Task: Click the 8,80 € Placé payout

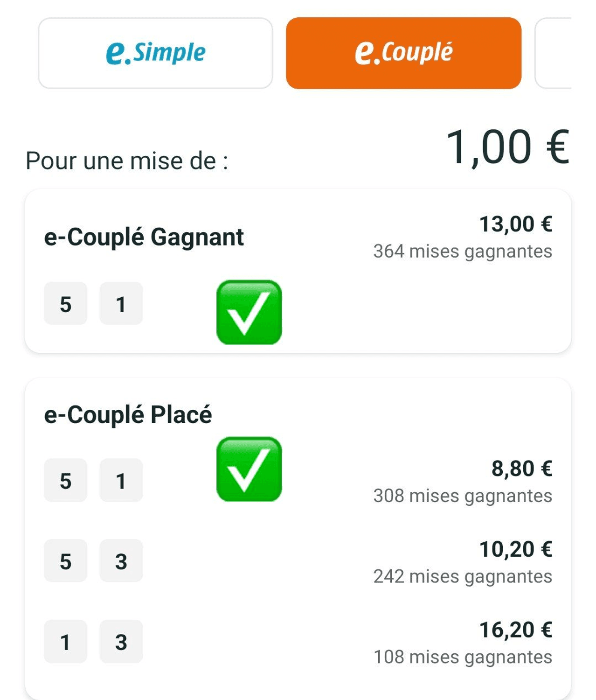Action: point(522,468)
